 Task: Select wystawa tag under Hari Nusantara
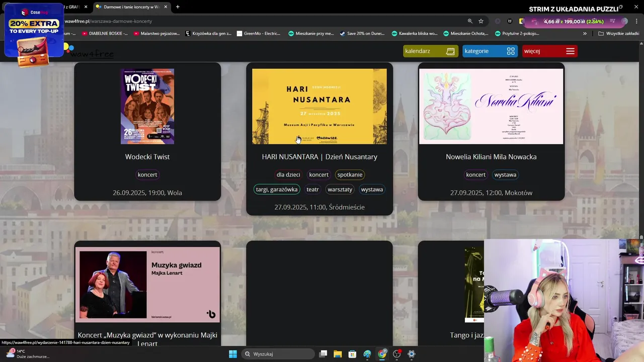pyautogui.click(x=372, y=190)
